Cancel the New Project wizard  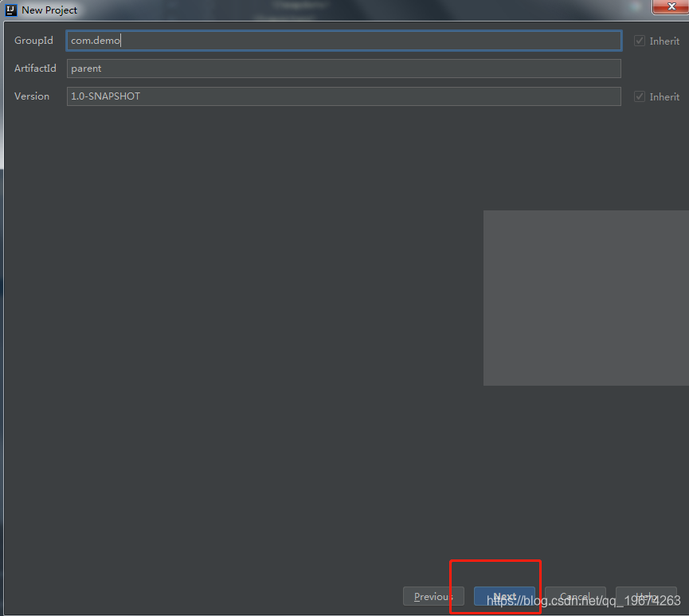click(x=575, y=596)
